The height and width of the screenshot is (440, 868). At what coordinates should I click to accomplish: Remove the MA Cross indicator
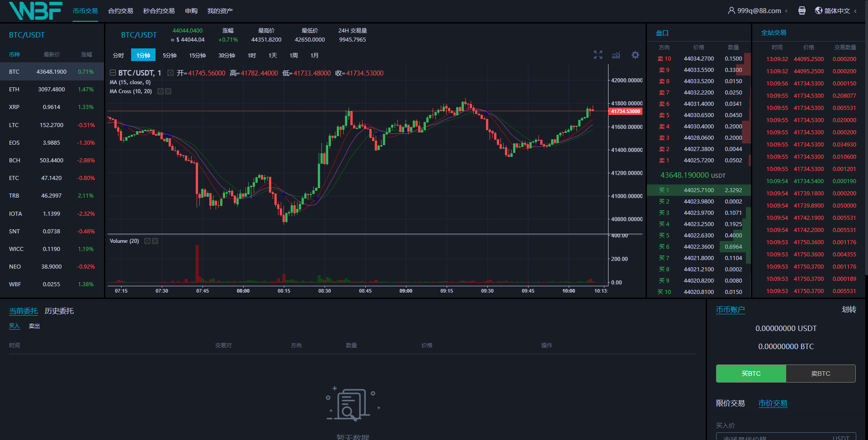pyautogui.click(x=168, y=91)
